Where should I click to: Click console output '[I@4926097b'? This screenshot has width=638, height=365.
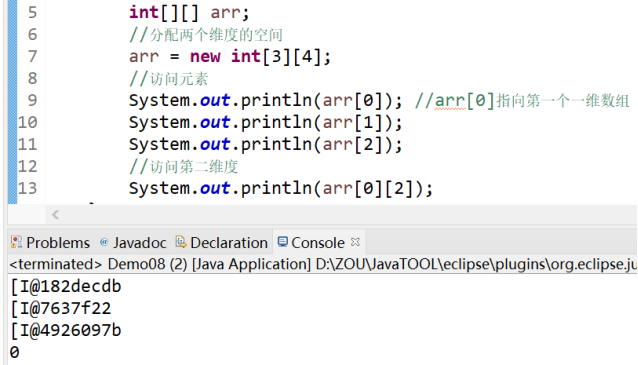click(x=66, y=330)
